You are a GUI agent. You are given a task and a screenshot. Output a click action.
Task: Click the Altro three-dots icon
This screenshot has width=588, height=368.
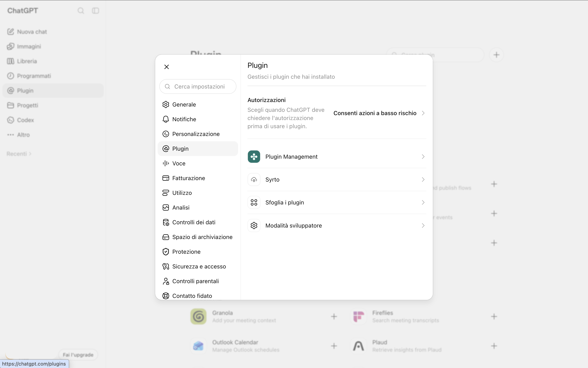pos(10,135)
